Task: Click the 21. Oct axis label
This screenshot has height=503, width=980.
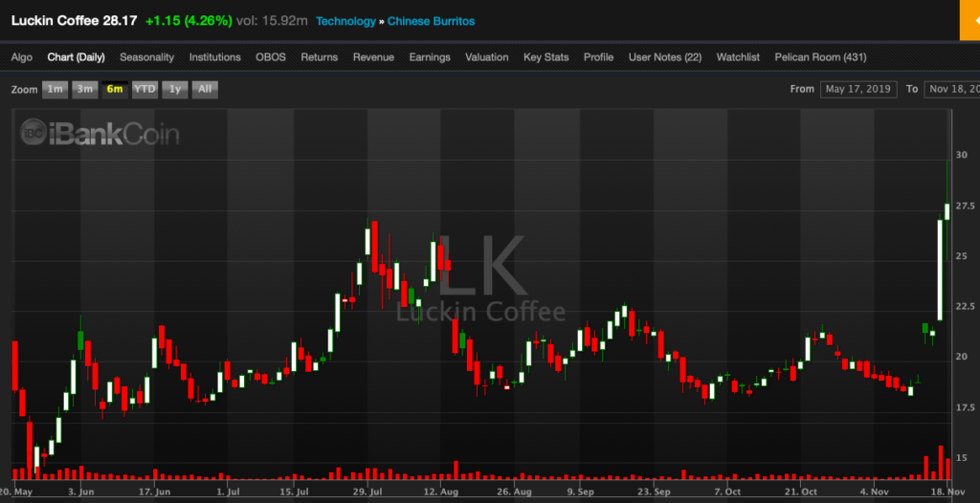Action: (802, 492)
